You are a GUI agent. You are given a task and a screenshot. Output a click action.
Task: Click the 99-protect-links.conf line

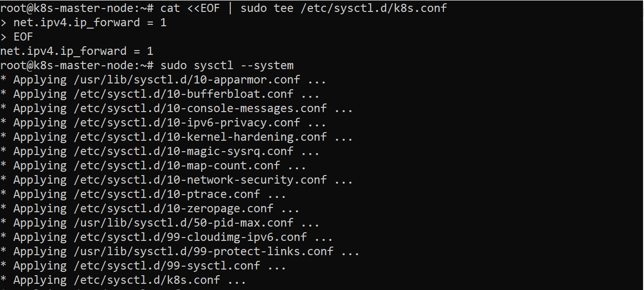coord(186,251)
